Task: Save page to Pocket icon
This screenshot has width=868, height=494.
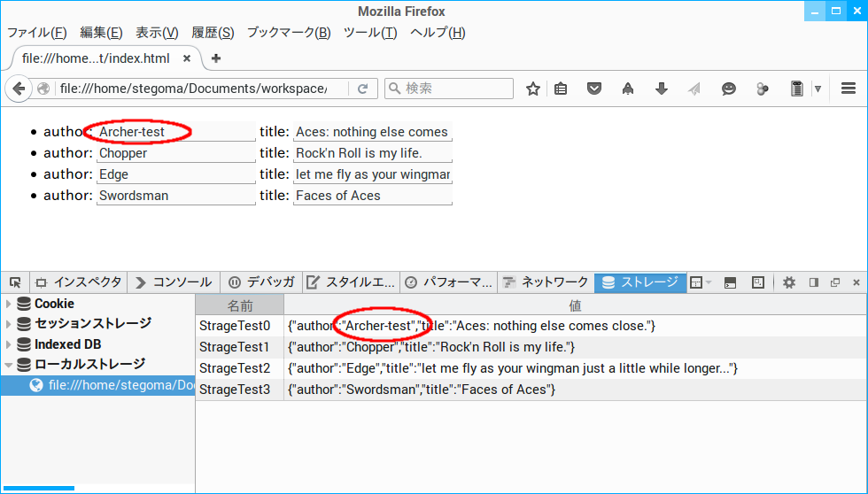Action: pos(594,89)
